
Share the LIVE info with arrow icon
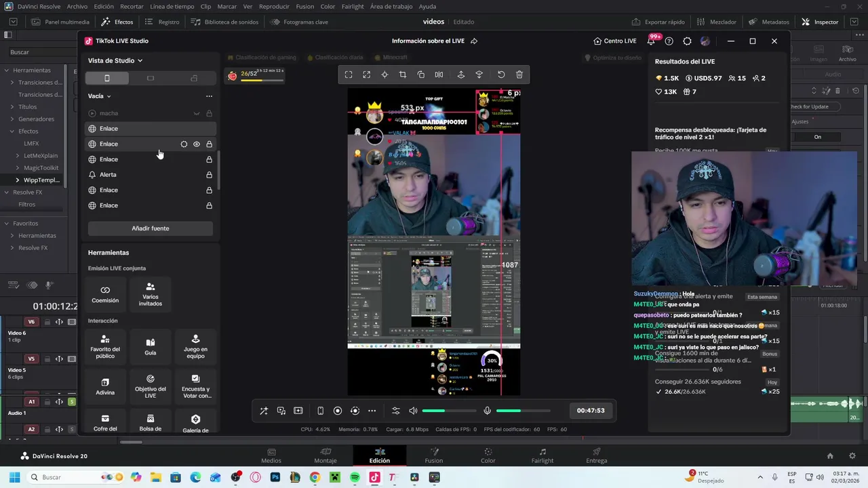tap(474, 41)
